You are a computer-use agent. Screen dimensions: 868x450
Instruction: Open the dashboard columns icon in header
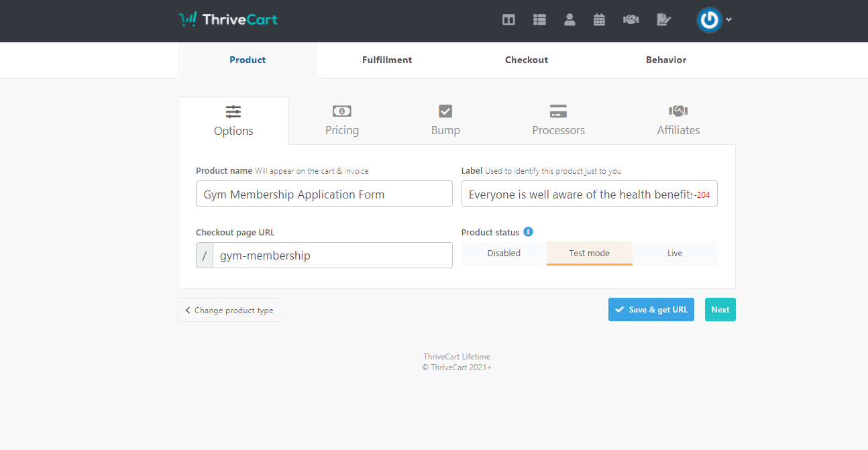click(508, 20)
